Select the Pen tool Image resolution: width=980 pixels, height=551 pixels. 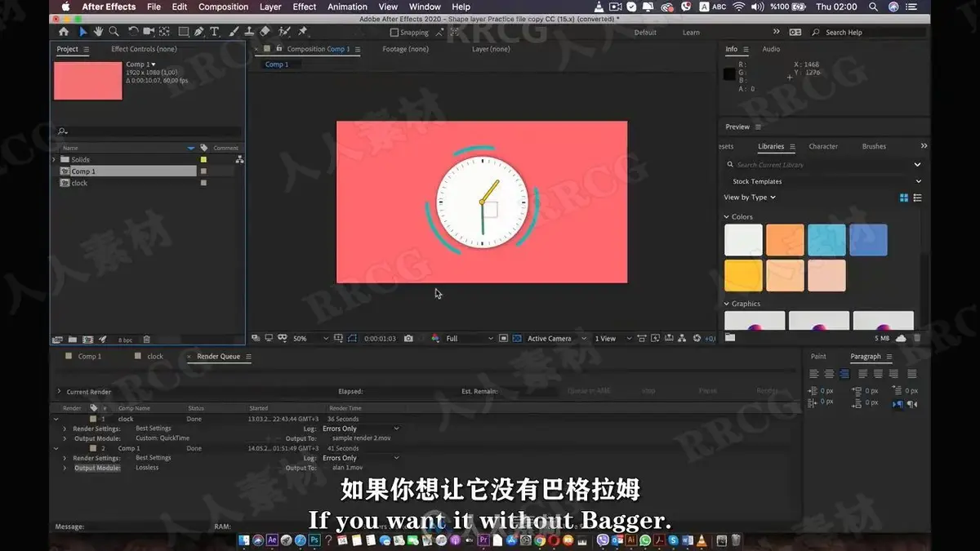tap(199, 32)
